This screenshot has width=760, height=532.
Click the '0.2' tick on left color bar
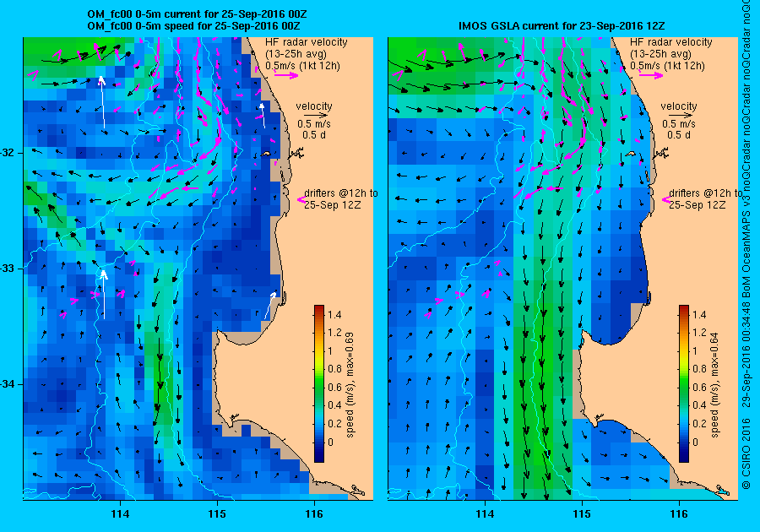pyautogui.click(x=334, y=423)
